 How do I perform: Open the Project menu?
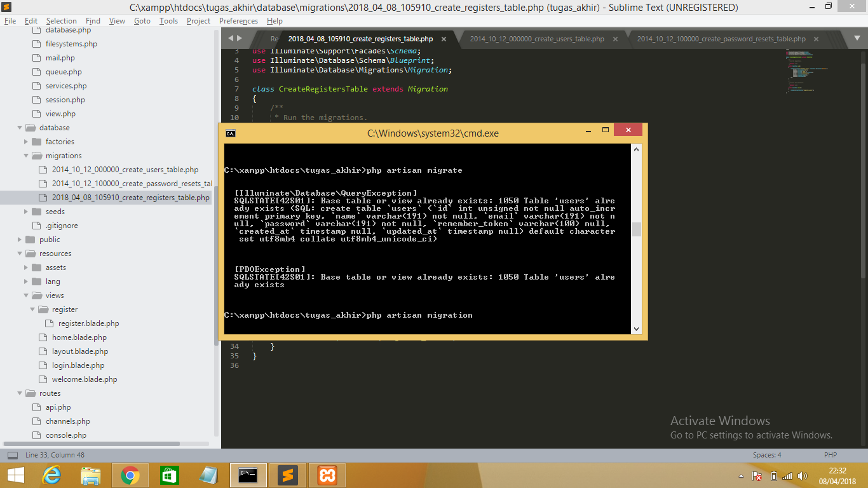tap(198, 21)
